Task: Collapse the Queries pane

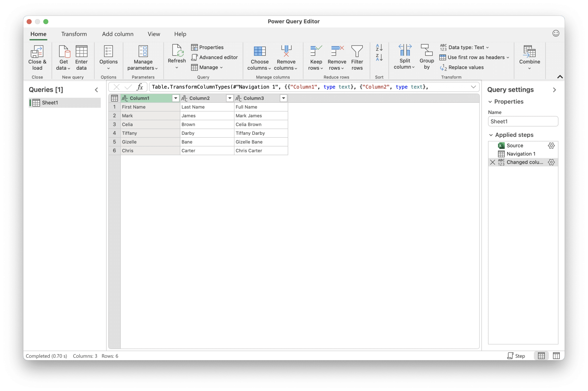Action: pyautogui.click(x=96, y=90)
